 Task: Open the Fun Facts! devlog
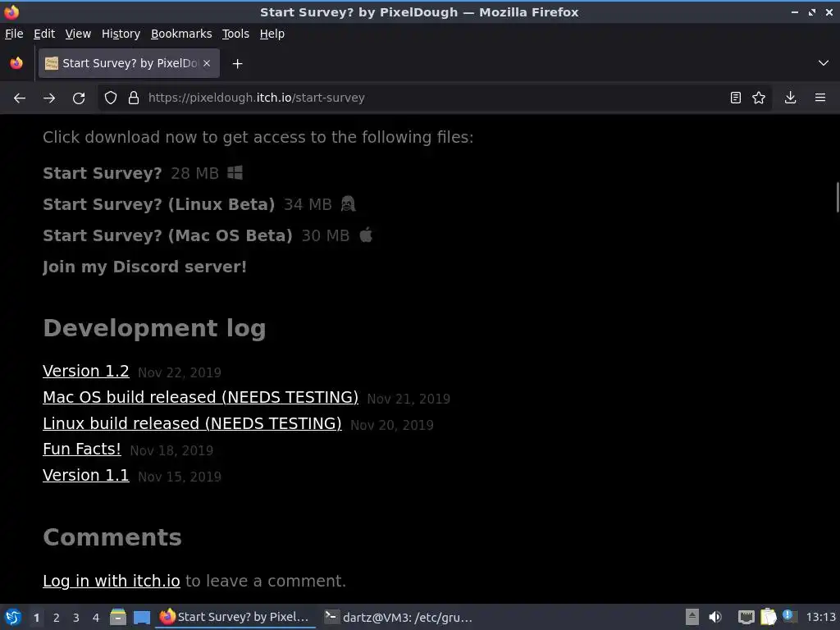tap(82, 449)
